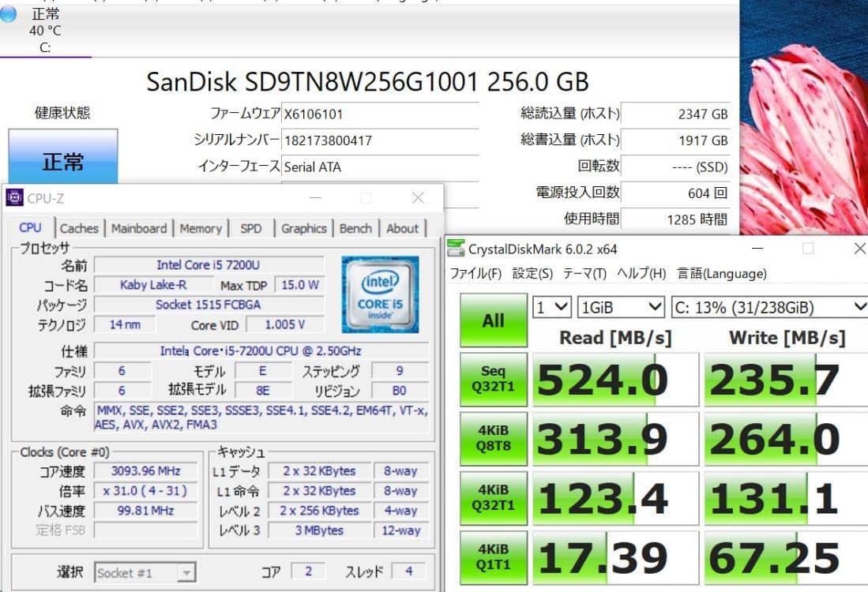Click the Max TDP value 15.0 W
Image resolution: width=868 pixels, height=592 pixels.
299,285
